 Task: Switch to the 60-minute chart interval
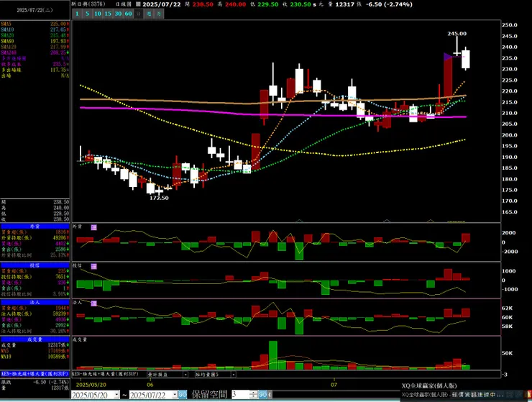[x=128, y=14]
